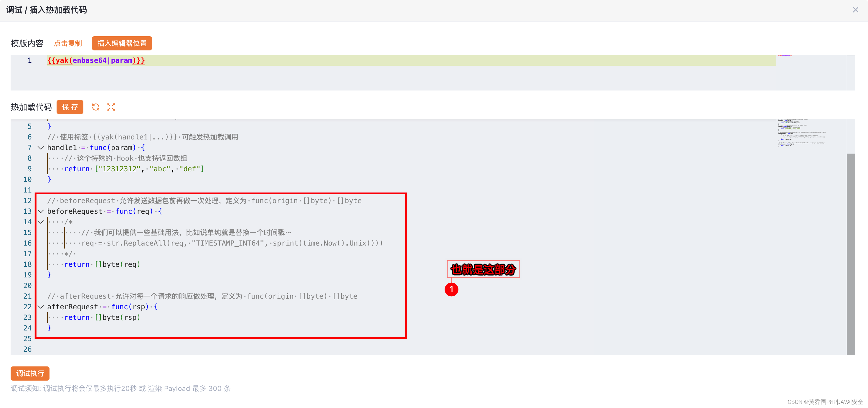Click the comment mentioning {{yak(handle1|...)}}

coord(143,137)
